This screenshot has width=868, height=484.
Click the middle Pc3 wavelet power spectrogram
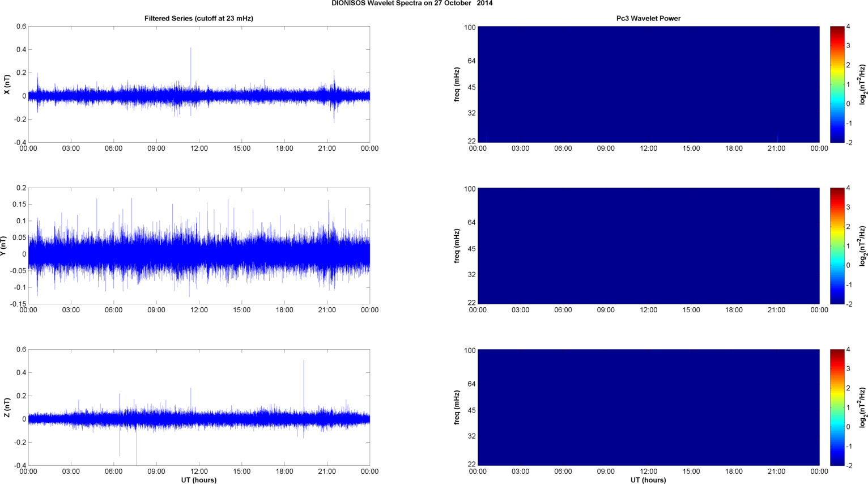[x=649, y=246]
